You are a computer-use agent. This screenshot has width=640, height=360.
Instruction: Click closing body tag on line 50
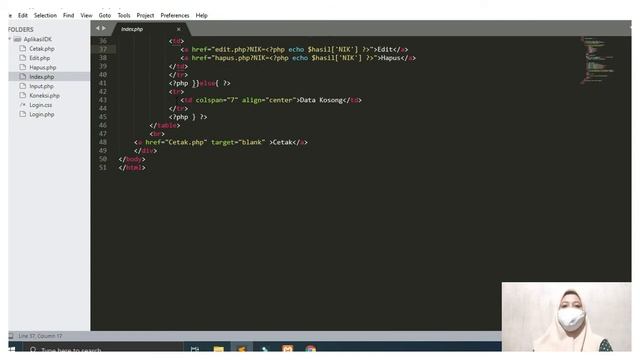(x=132, y=159)
